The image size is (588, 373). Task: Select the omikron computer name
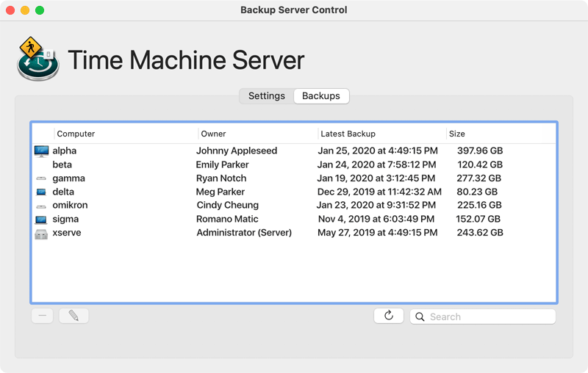click(x=70, y=206)
